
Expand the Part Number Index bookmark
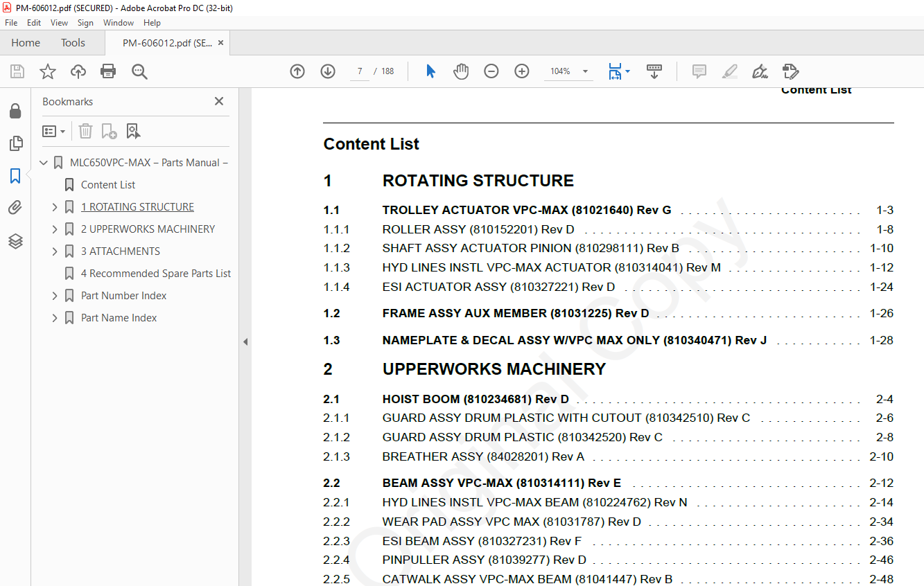coord(55,296)
